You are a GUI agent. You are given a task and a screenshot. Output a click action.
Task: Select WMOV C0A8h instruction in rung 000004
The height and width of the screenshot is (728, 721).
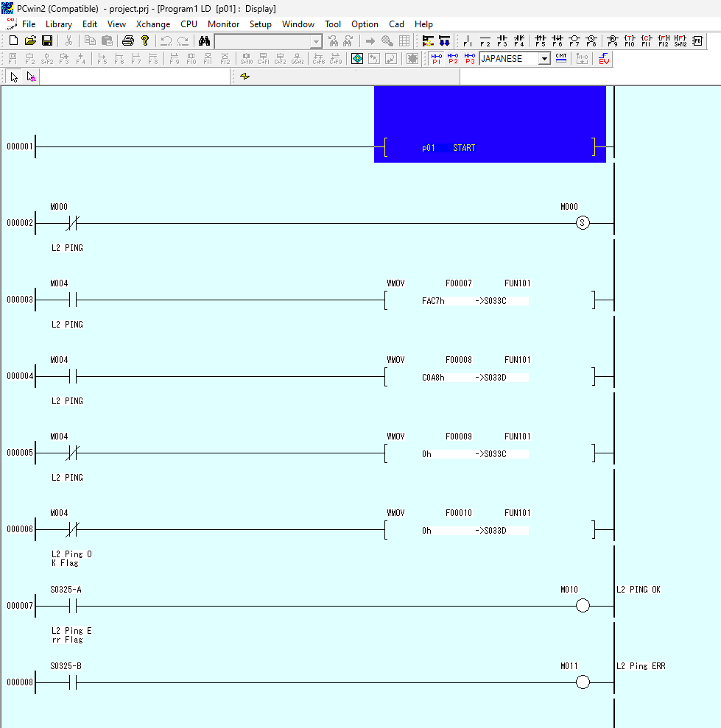pyautogui.click(x=490, y=377)
